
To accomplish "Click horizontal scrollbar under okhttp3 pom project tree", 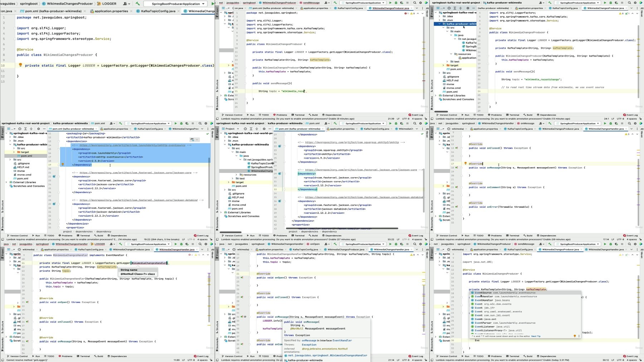I will click(x=230, y=232).
